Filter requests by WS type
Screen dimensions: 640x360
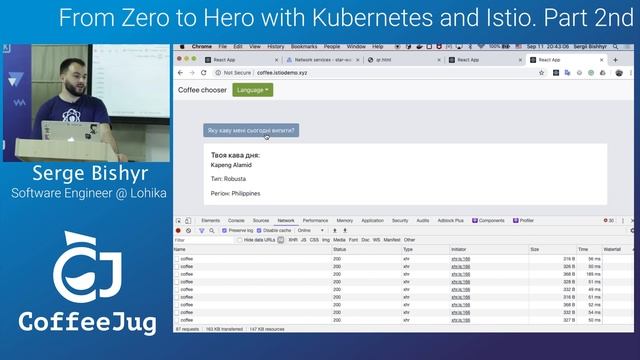[x=376, y=240]
